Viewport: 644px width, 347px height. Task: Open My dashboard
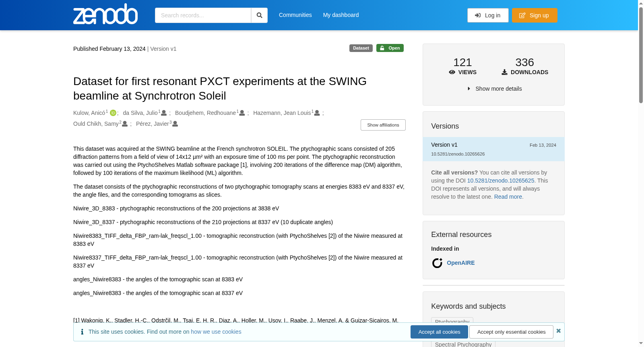point(341,15)
